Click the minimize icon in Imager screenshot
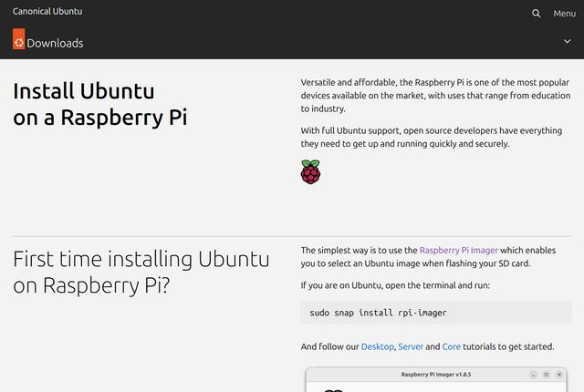This screenshot has height=392, width=584. (x=533, y=375)
